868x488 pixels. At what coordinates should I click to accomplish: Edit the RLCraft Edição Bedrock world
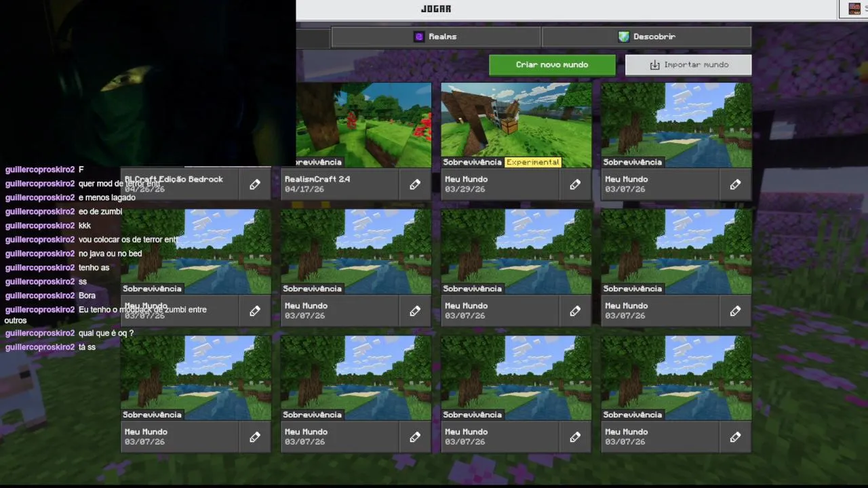[x=255, y=184]
